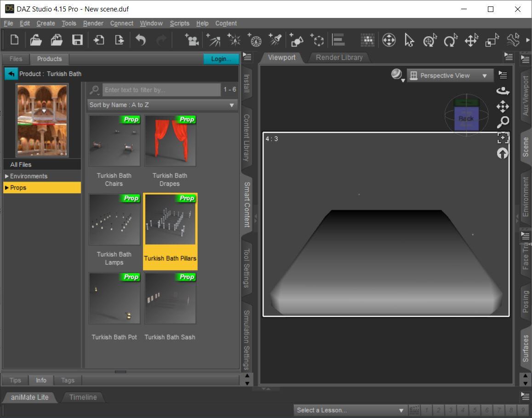The width and height of the screenshot is (532, 418).
Task: Open a file with the open folder icon
Action: pyautogui.click(x=35, y=40)
